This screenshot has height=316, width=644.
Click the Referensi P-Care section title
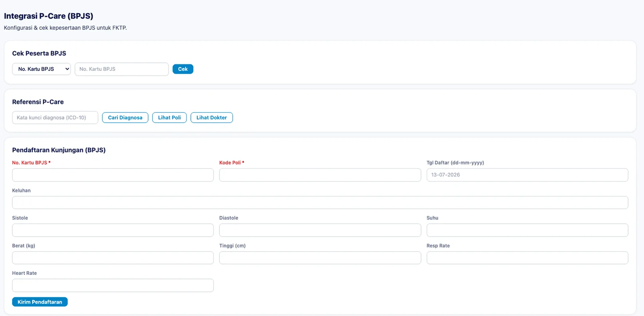(x=38, y=102)
